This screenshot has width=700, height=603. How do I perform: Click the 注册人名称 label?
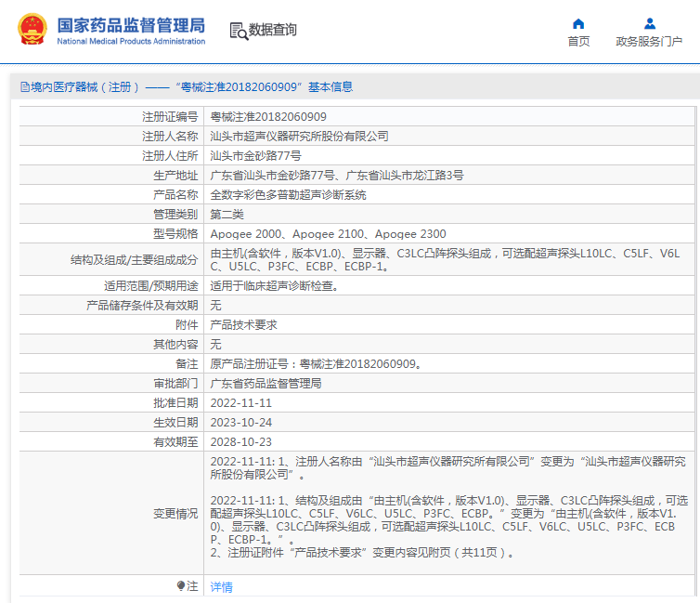pos(170,137)
